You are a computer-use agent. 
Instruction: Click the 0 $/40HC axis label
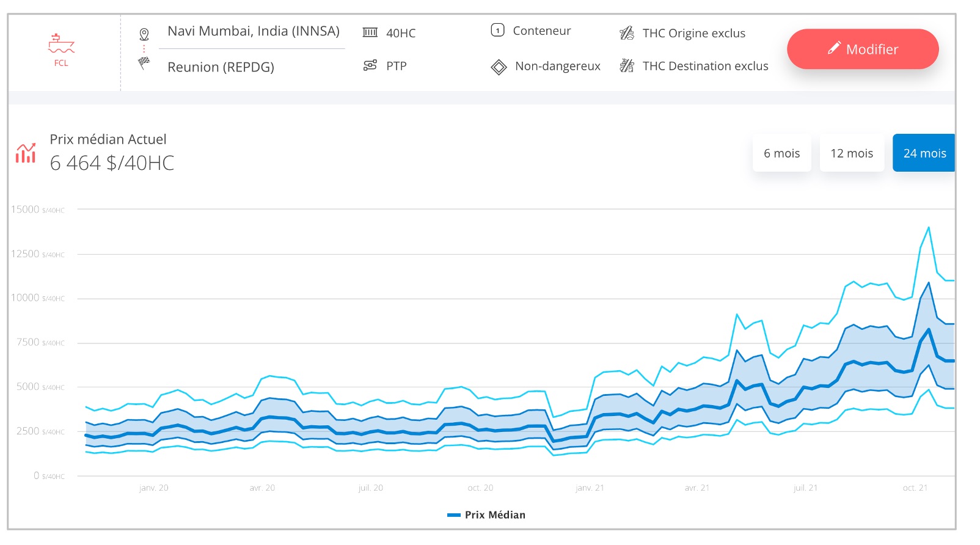(x=49, y=476)
